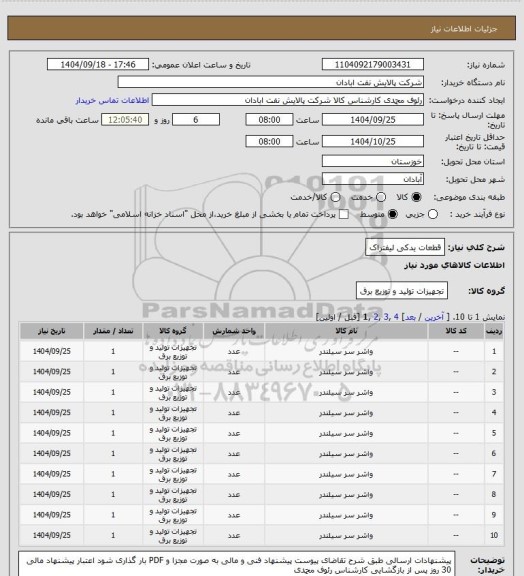Click the قطعات یدکی لیفتراک description field
Screen dimensions: 524x576
coord(405,247)
